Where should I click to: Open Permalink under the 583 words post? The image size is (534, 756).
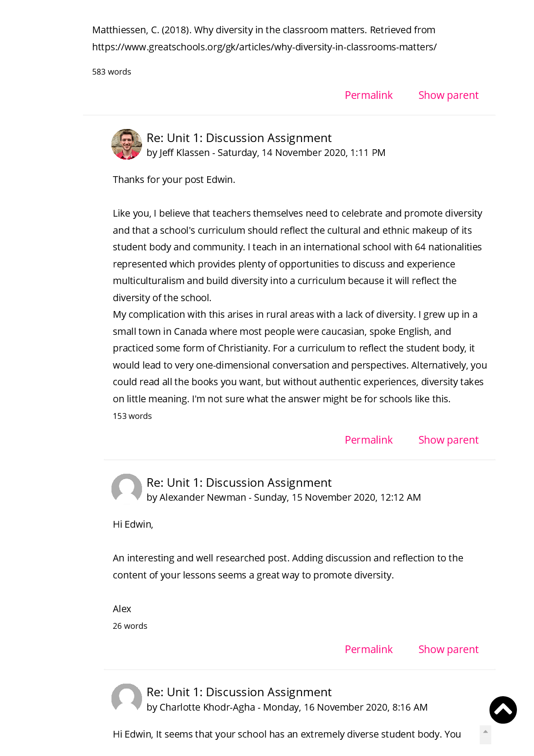[369, 95]
